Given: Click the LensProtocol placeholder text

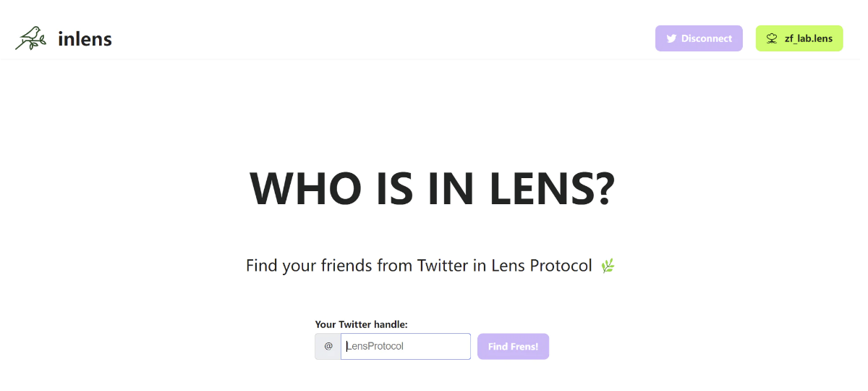Looking at the screenshot, I should (375, 346).
